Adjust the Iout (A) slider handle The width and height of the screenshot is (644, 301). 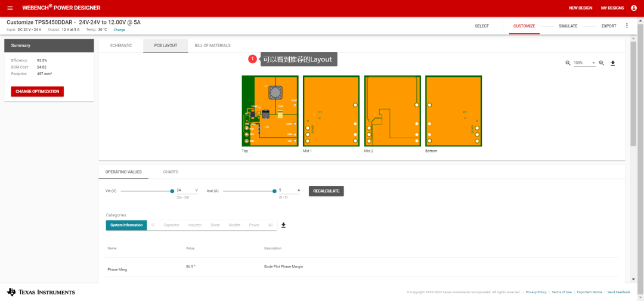[274, 191]
